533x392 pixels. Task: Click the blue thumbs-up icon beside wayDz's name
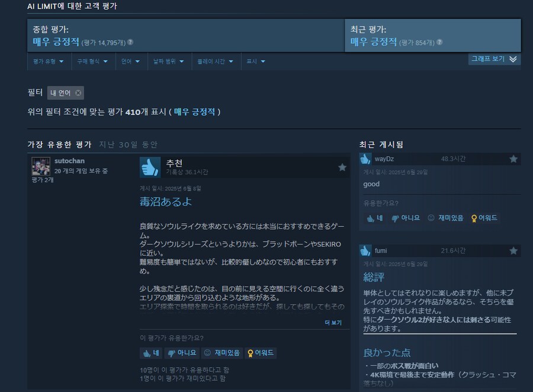[367, 159]
